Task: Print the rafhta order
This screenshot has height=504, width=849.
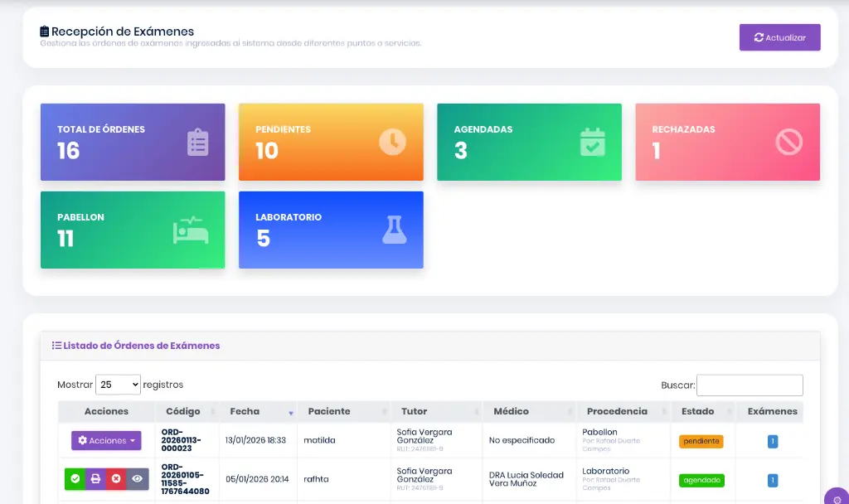Action: coord(95,479)
